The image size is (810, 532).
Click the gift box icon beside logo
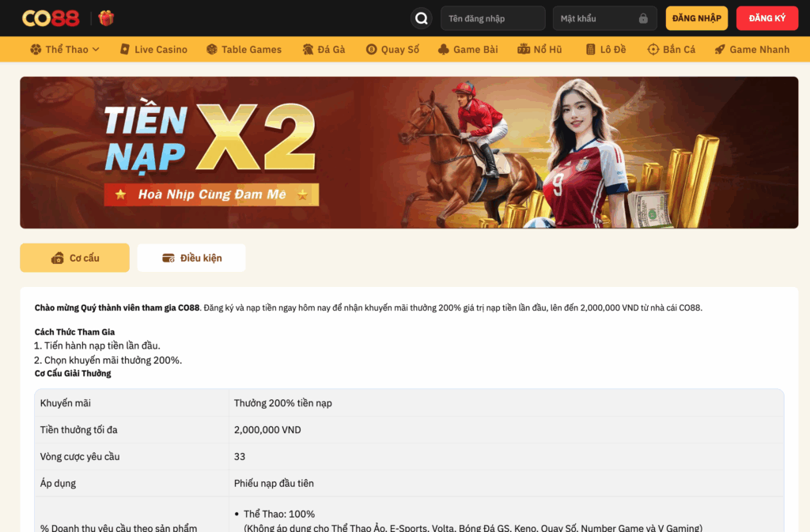click(x=106, y=18)
